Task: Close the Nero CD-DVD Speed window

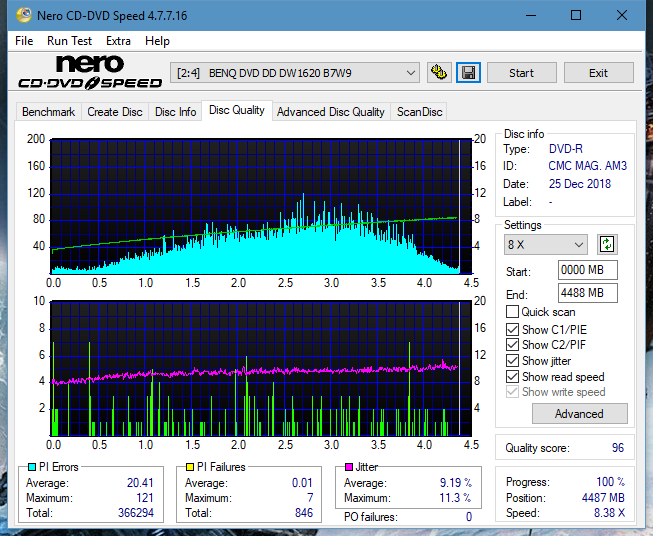Action: [622, 15]
